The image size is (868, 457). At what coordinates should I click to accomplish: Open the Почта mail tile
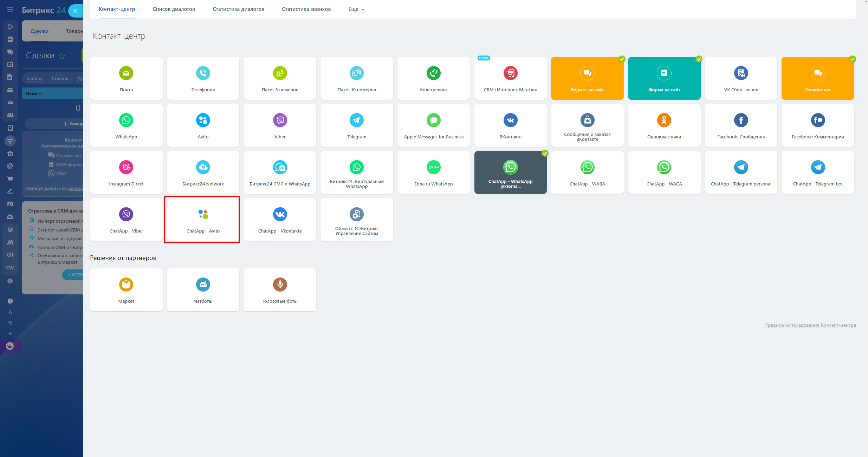[126, 78]
